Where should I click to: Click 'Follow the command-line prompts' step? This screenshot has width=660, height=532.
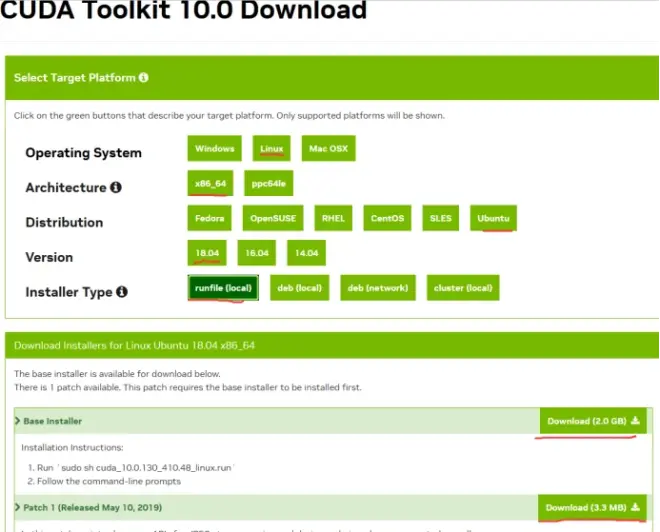tap(109, 481)
